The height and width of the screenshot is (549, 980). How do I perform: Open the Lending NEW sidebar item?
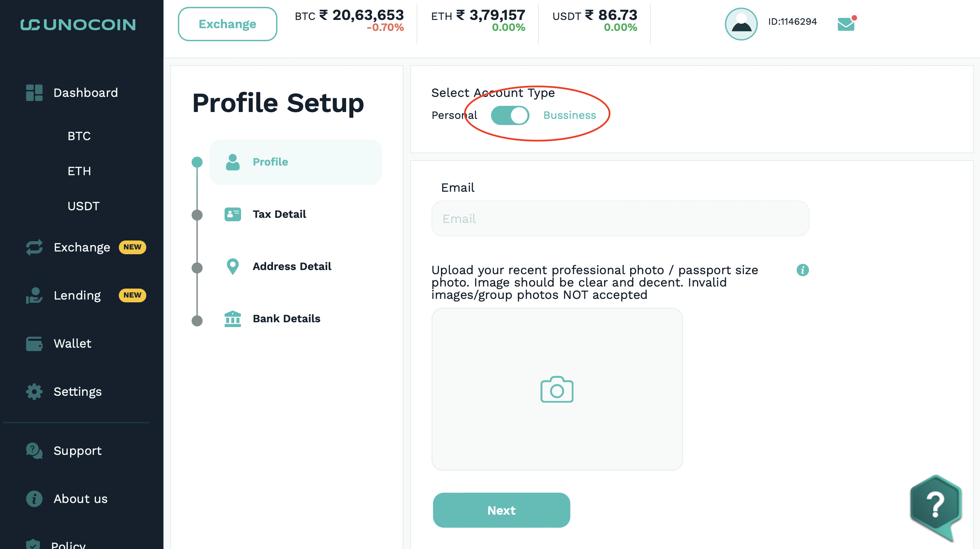point(86,295)
